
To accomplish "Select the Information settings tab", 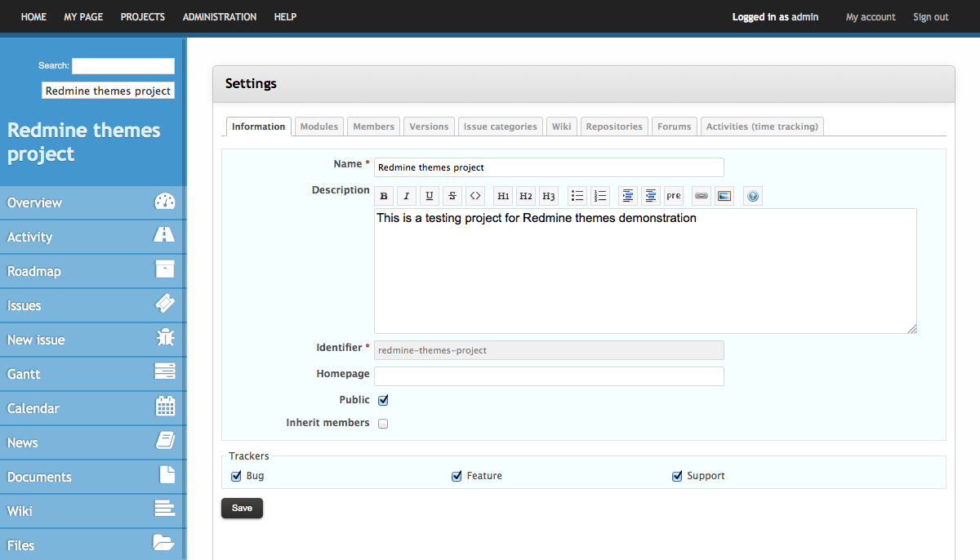I will click(258, 127).
